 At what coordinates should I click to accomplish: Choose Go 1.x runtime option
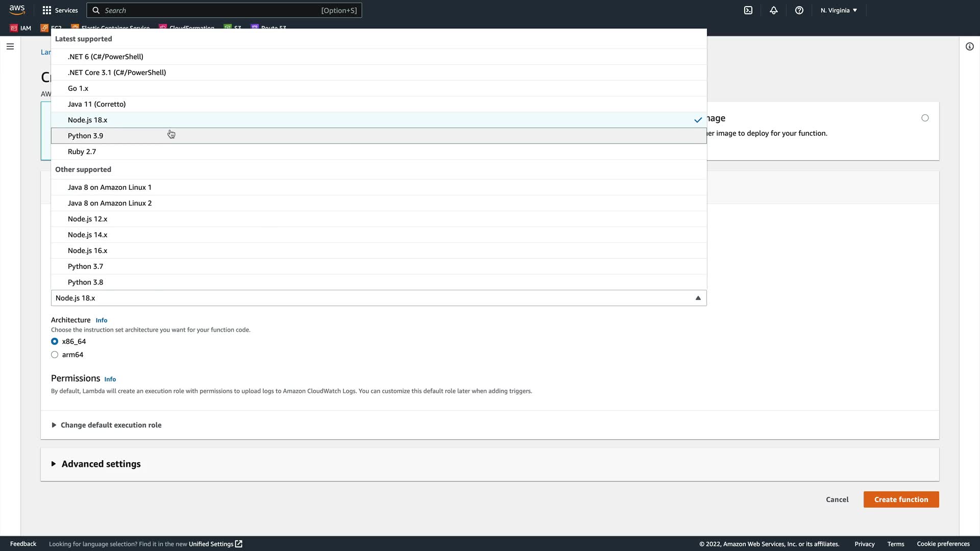point(78,88)
